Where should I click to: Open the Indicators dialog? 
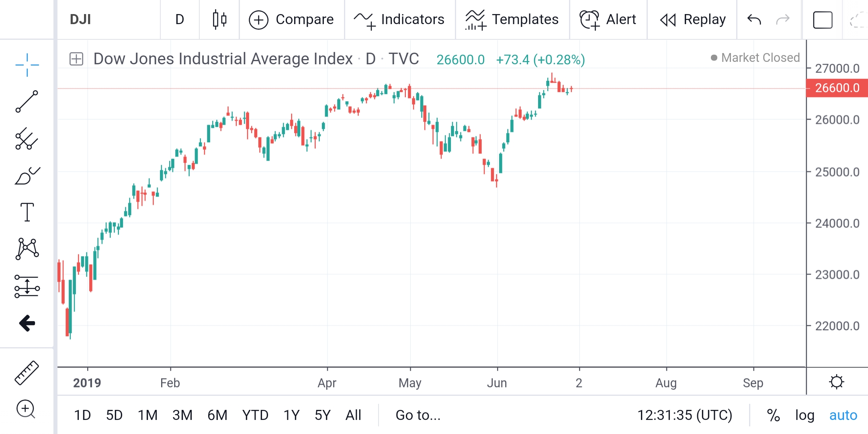(x=399, y=19)
